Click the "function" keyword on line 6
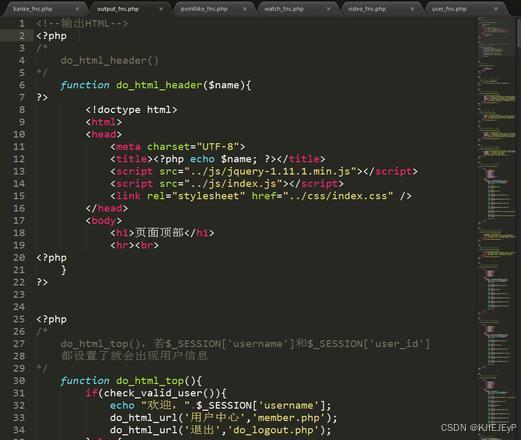The width and height of the screenshot is (521, 440). pos(85,85)
